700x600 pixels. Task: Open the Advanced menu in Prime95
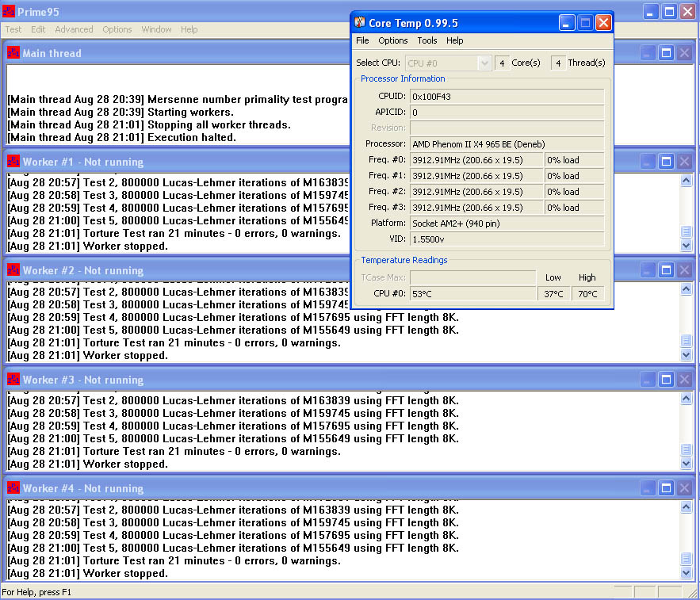click(74, 29)
